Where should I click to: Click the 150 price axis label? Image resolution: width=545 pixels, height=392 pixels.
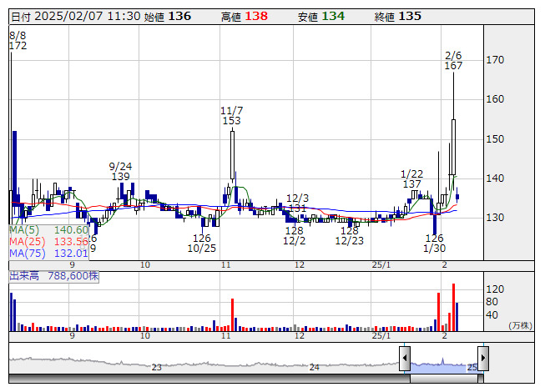click(x=495, y=139)
